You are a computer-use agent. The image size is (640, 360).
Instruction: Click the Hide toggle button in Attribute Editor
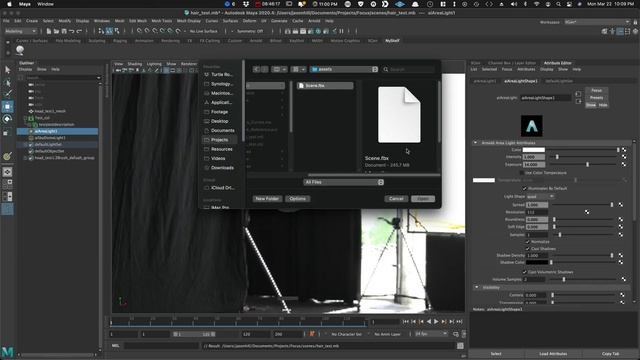pyautogui.click(x=603, y=105)
